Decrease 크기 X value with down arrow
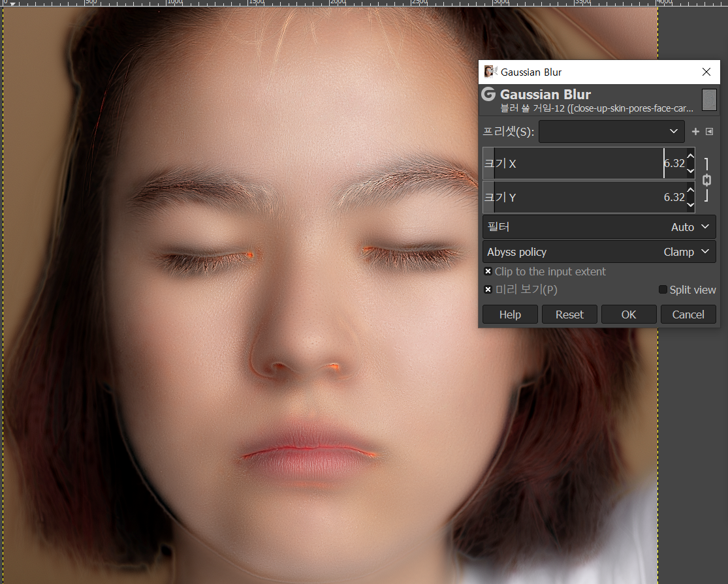The height and width of the screenshot is (584, 728). click(x=690, y=170)
